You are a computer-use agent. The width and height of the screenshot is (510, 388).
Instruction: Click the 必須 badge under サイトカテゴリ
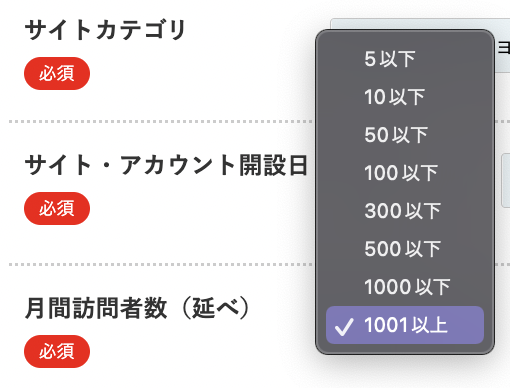coord(57,73)
